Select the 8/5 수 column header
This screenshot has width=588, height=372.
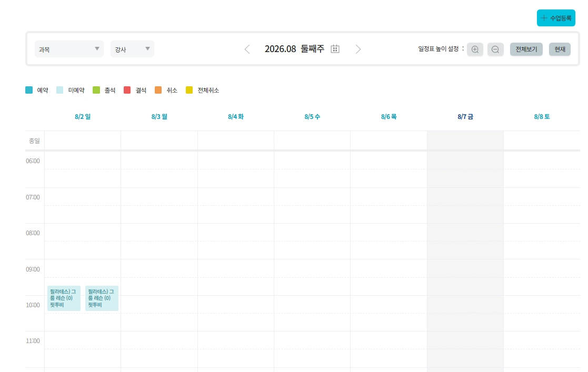point(312,117)
